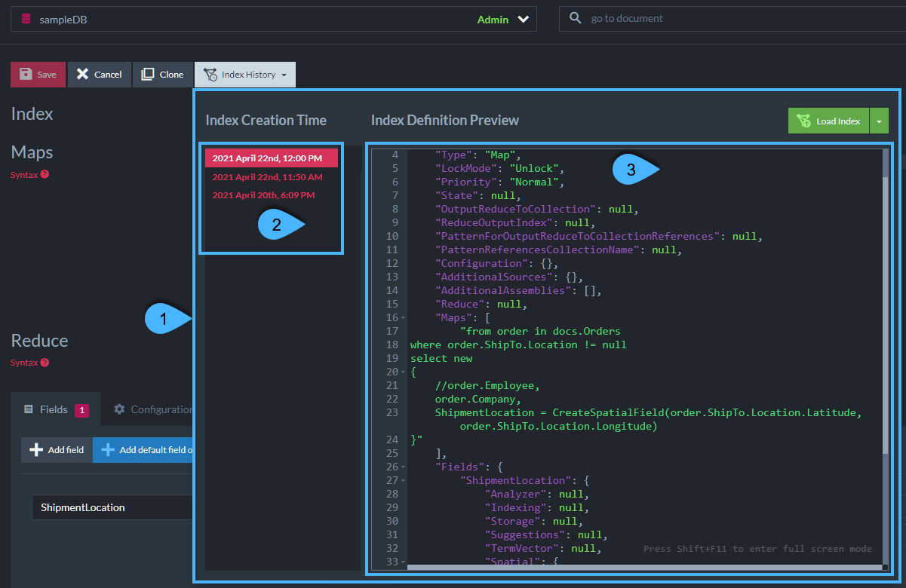This screenshot has width=906, height=588.
Task: Click the Maps syntax question mark icon
Action: point(45,174)
